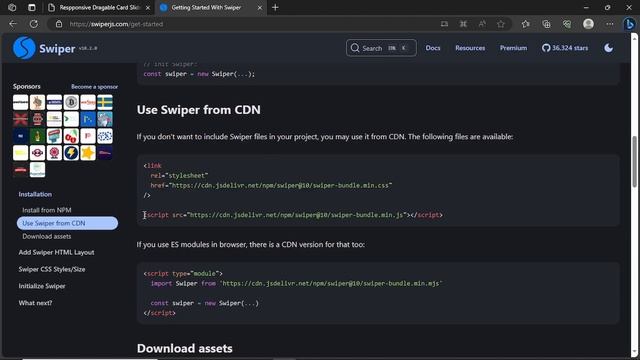640x360 pixels.
Task: Close the Getting Started With Swiper tab
Action: (x=260, y=8)
